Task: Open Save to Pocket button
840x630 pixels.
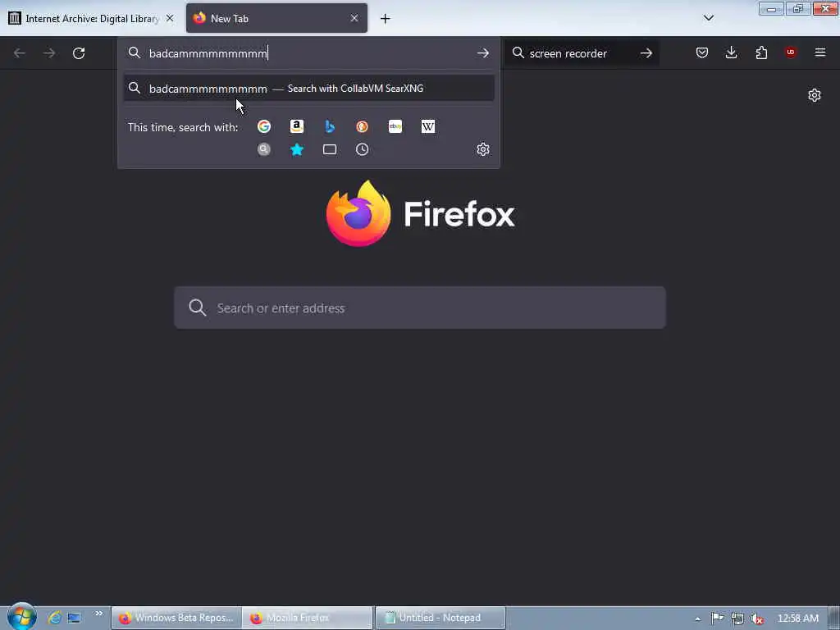Action: [x=702, y=52]
